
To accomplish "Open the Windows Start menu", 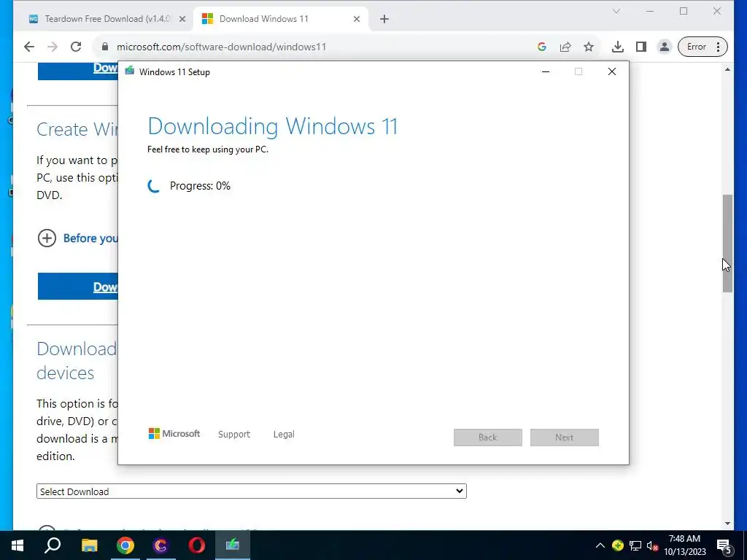I will pos(18,545).
